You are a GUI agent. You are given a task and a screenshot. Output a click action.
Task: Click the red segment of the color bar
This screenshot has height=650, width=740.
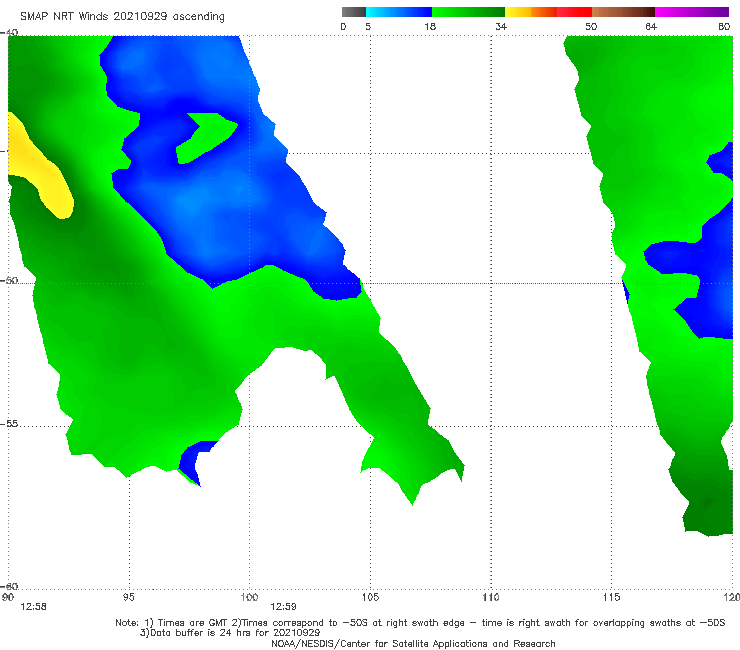tap(574, 12)
